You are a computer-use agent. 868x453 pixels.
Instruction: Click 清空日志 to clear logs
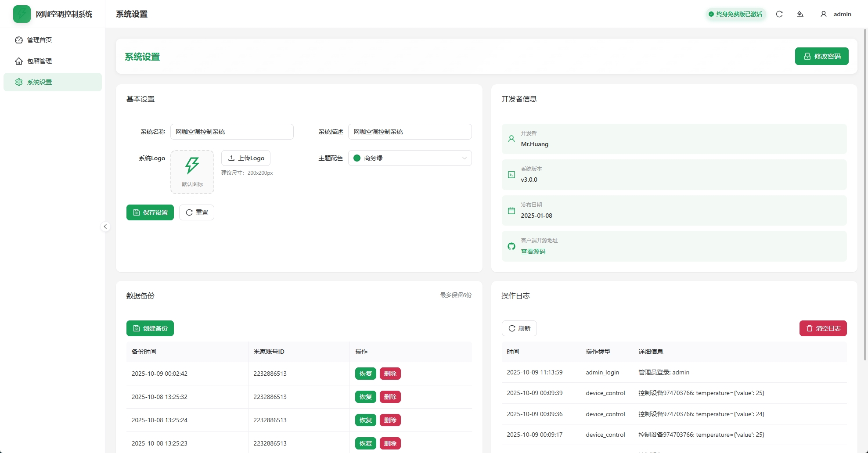823,328
